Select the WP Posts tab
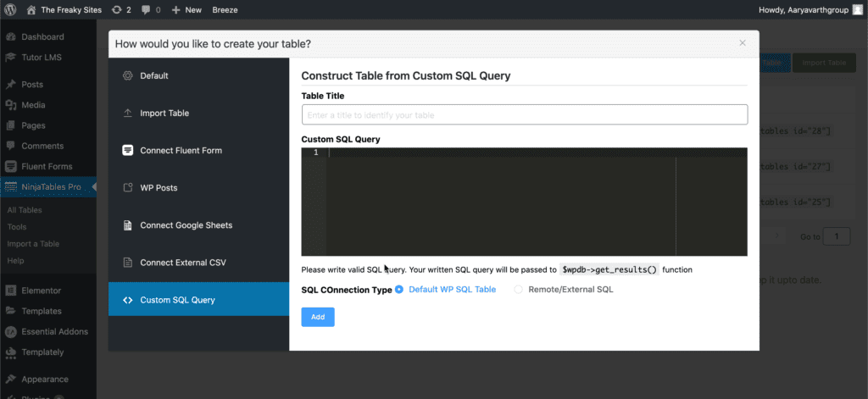 (x=198, y=187)
